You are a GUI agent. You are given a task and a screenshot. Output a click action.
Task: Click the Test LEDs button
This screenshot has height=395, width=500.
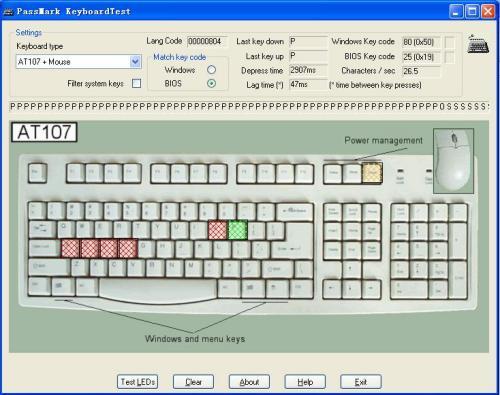coord(138,382)
